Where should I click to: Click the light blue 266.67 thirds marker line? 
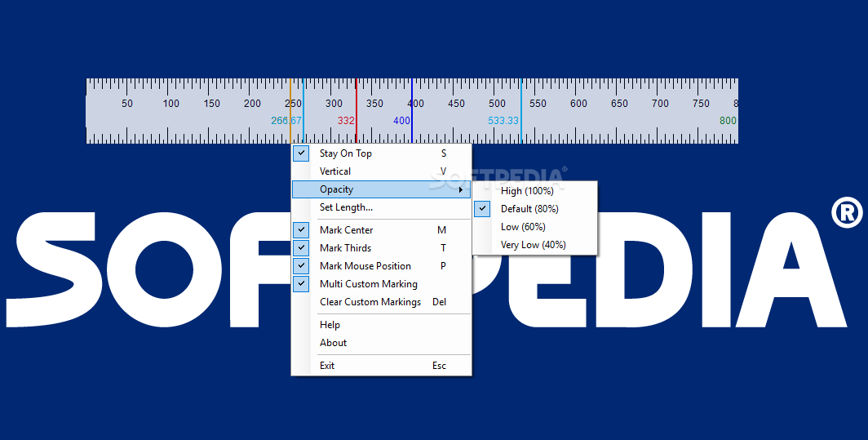coord(303,111)
